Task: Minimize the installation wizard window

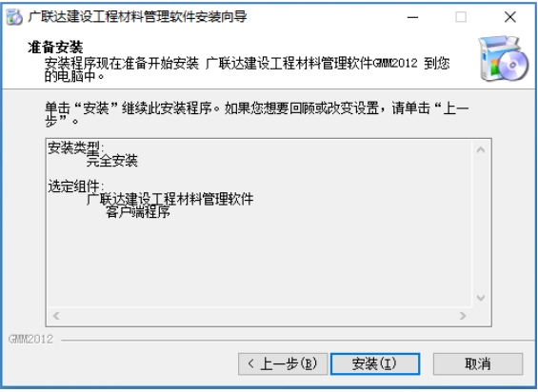Action: (x=412, y=17)
